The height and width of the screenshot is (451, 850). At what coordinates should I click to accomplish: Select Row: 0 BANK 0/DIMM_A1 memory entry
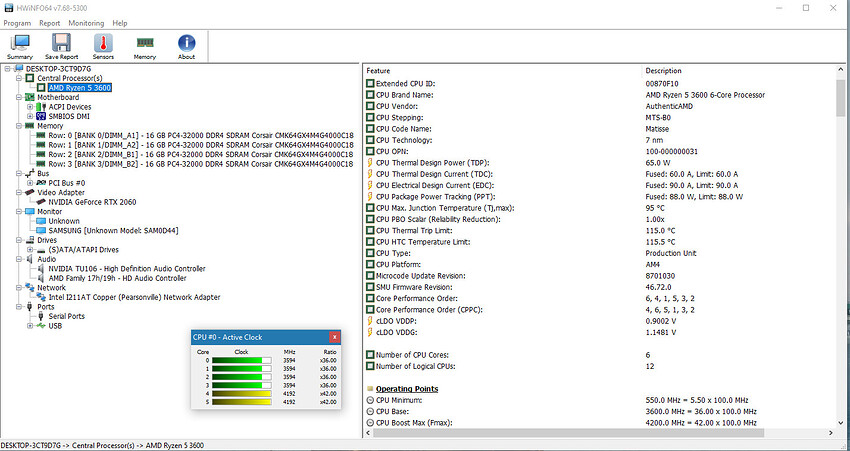click(201, 136)
